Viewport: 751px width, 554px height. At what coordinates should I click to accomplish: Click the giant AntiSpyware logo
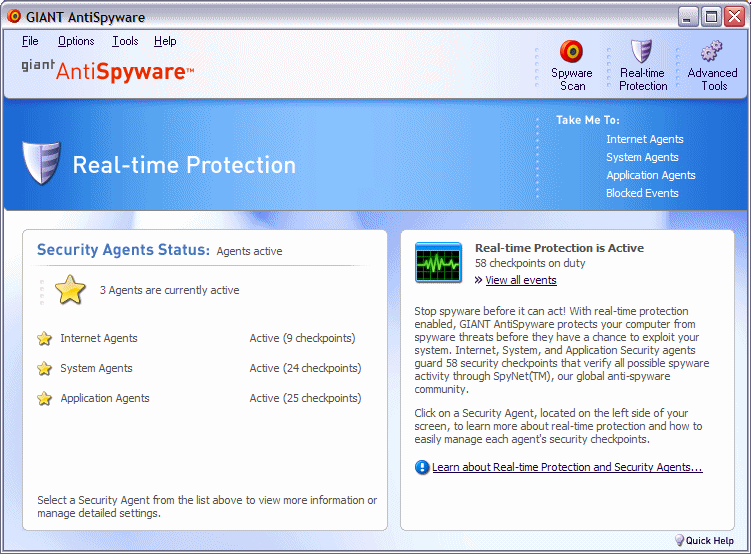[108, 70]
